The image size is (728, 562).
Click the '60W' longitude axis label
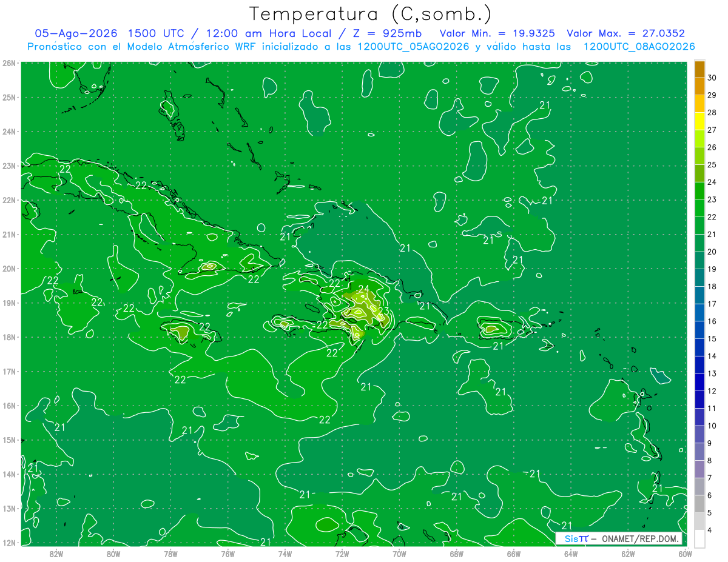[x=685, y=553]
